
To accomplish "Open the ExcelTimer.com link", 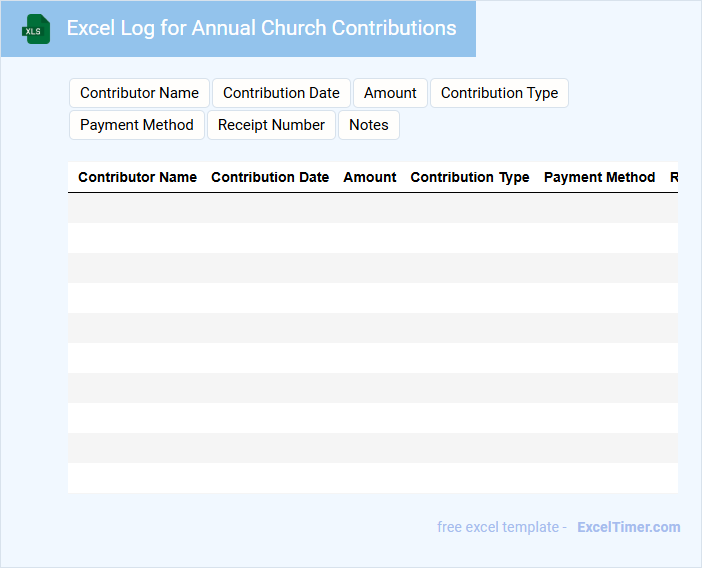I will [x=628, y=527].
